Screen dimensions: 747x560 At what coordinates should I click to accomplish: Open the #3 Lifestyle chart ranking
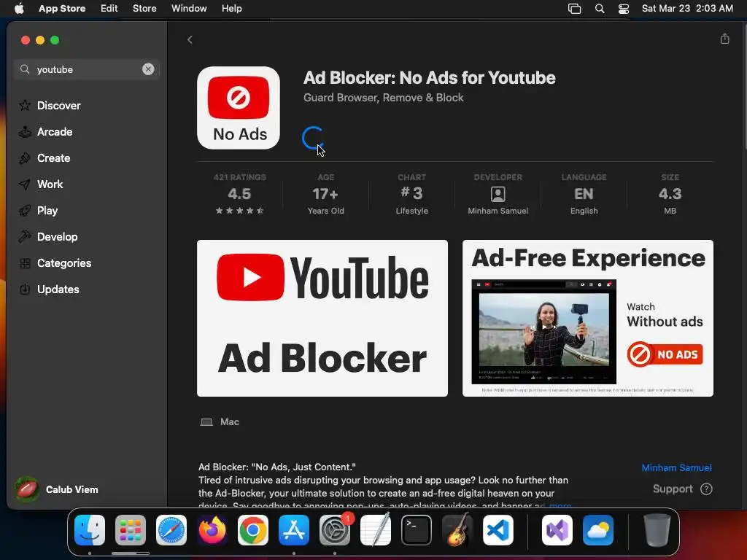412,194
